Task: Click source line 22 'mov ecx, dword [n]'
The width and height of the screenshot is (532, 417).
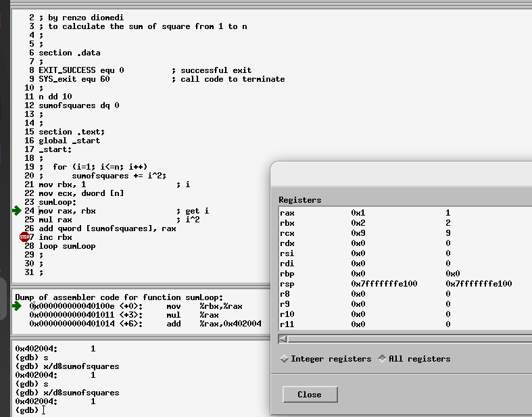Action: click(x=81, y=193)
